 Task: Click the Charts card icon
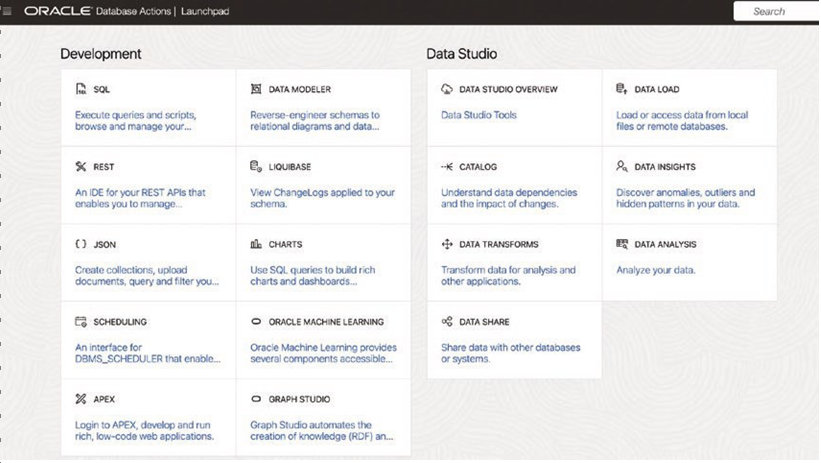(256, 244)
